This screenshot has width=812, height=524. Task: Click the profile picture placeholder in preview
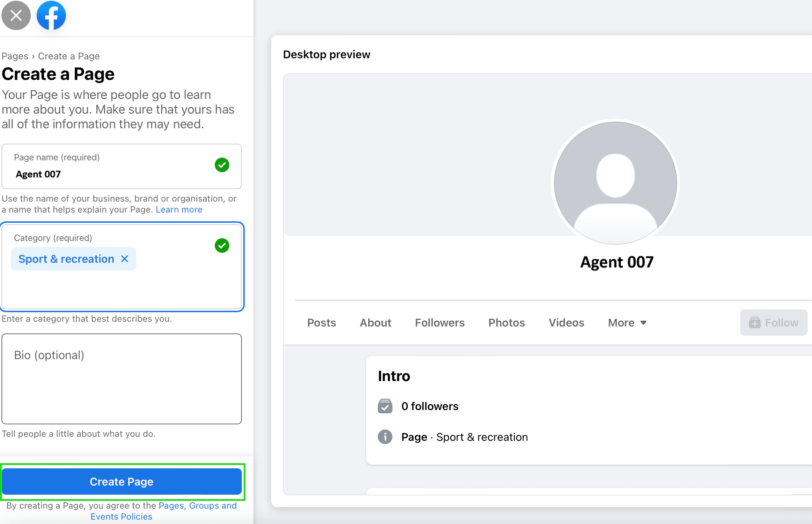point(616,182)
